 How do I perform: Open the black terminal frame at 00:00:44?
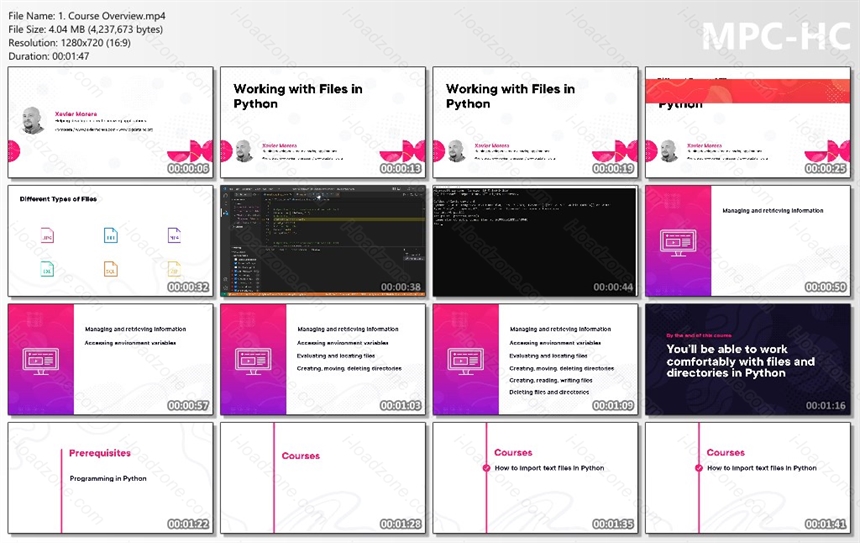pos(535,241)
